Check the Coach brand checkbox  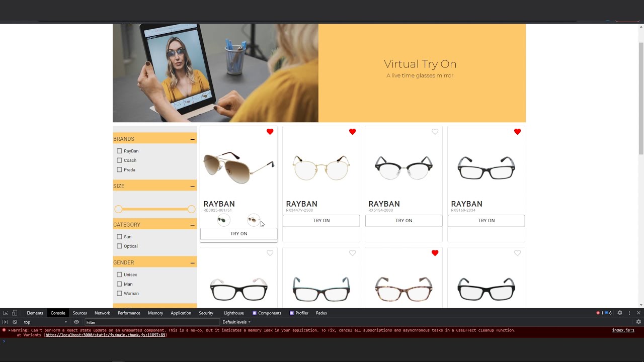click(x=119, y=160)
